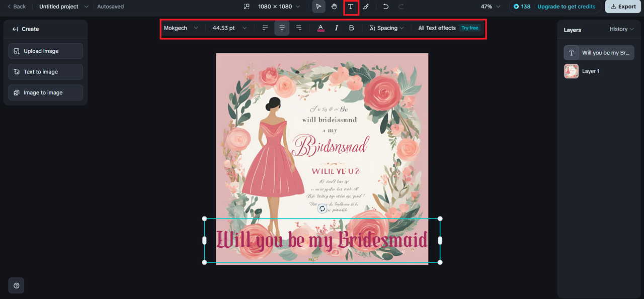Click the 138 credits counter
The width and height of the screenshot is (644, 299).
click(x=522, y=7)
